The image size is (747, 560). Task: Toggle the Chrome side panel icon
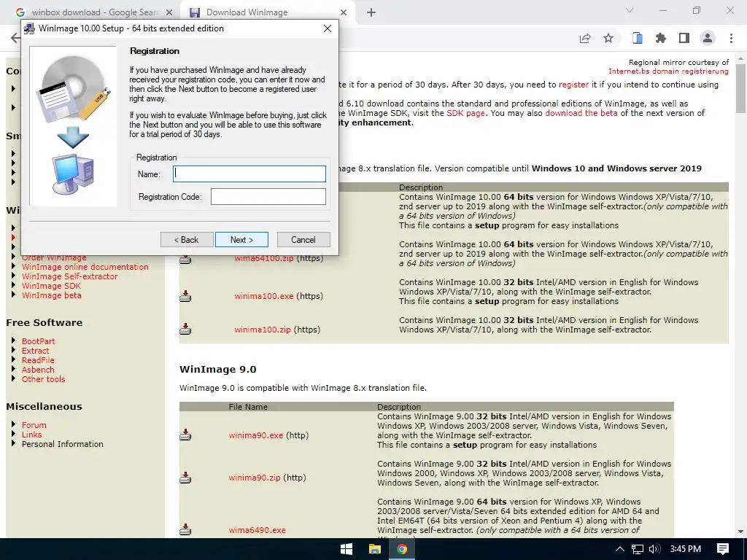click(684, 39)
